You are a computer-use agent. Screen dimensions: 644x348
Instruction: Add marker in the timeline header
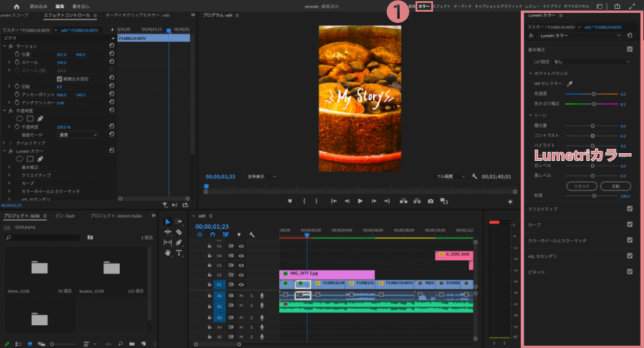pos(238,235)
